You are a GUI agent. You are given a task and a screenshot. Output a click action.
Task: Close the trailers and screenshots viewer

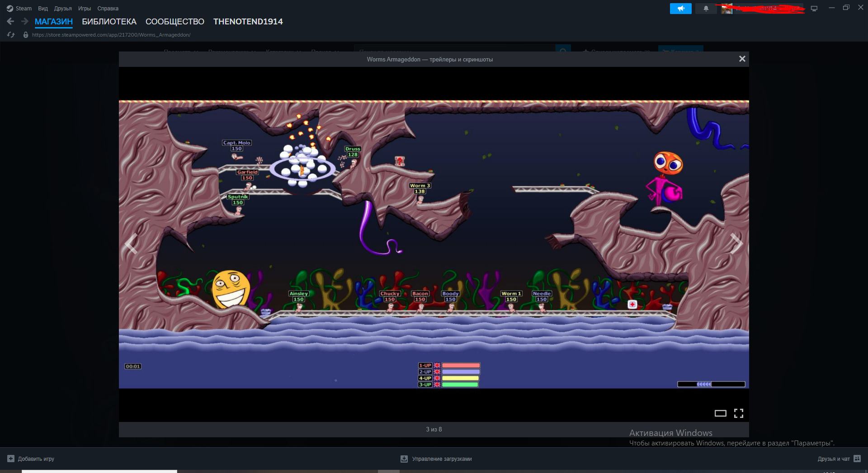pyautogui.click(x=742, y=59)
